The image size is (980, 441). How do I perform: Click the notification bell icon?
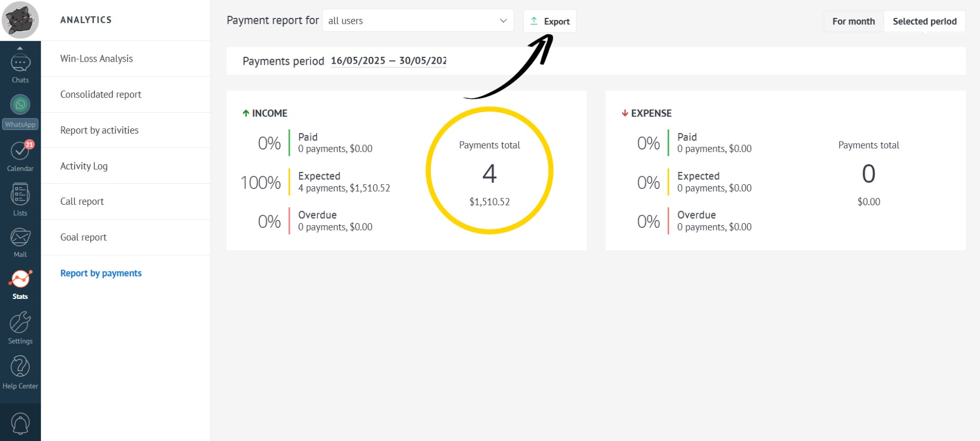(20, 423)
